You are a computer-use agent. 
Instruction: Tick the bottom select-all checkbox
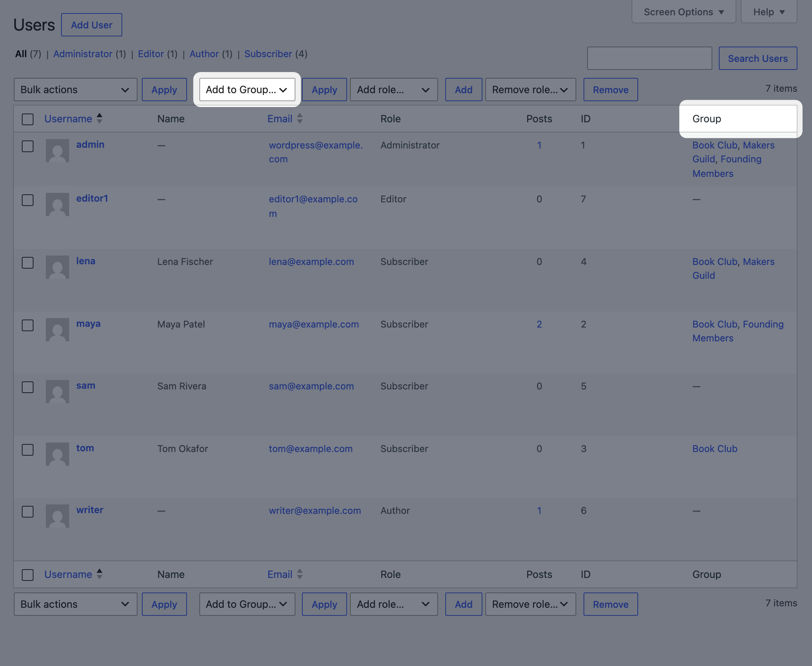click(28, 575)
